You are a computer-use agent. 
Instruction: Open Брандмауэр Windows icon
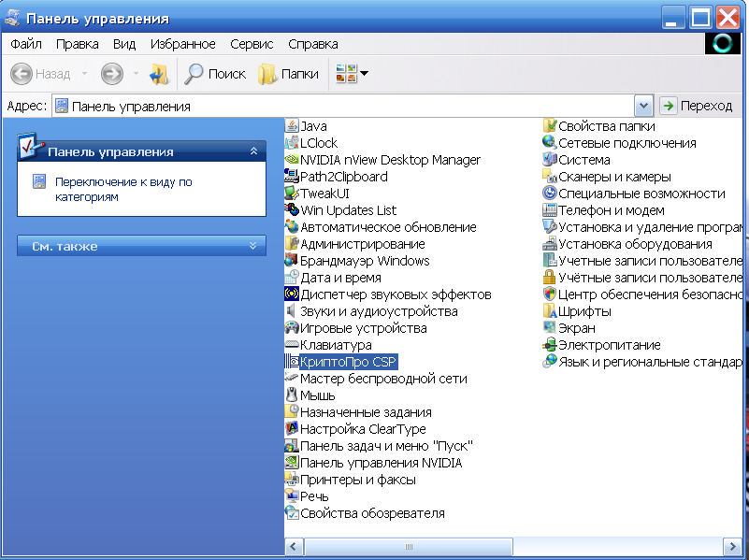(x=292, y=261)
